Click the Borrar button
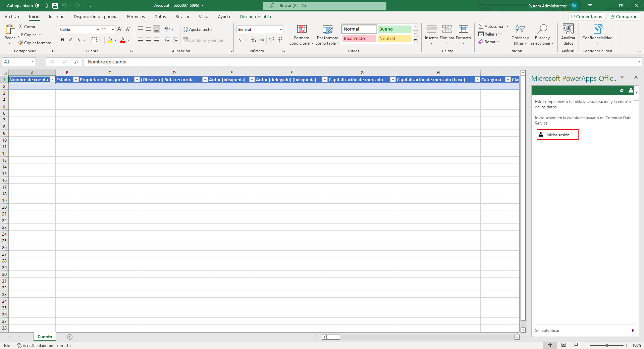The image size is (644, 349). coord(489,42)
